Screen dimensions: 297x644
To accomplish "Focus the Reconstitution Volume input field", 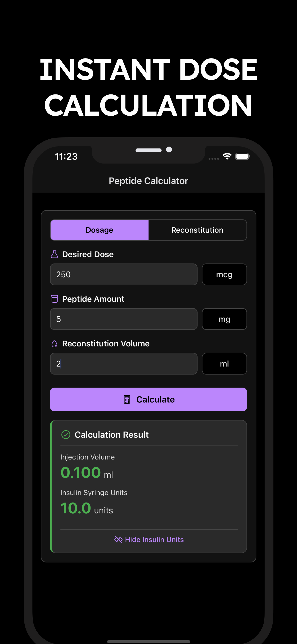I will click(x=124, y=363).
